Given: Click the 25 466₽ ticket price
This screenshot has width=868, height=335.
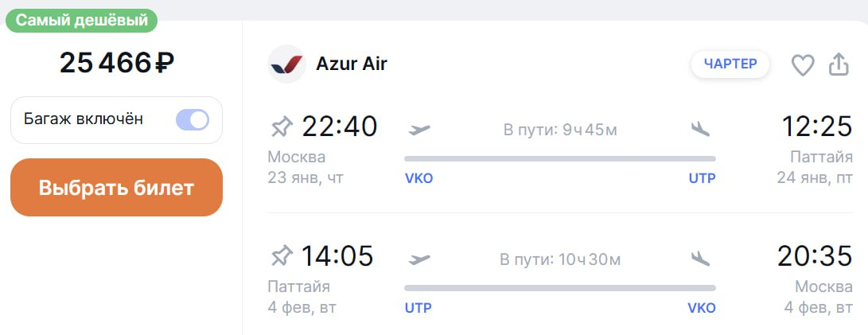Looking at the screenshot, I should (117, 62).
